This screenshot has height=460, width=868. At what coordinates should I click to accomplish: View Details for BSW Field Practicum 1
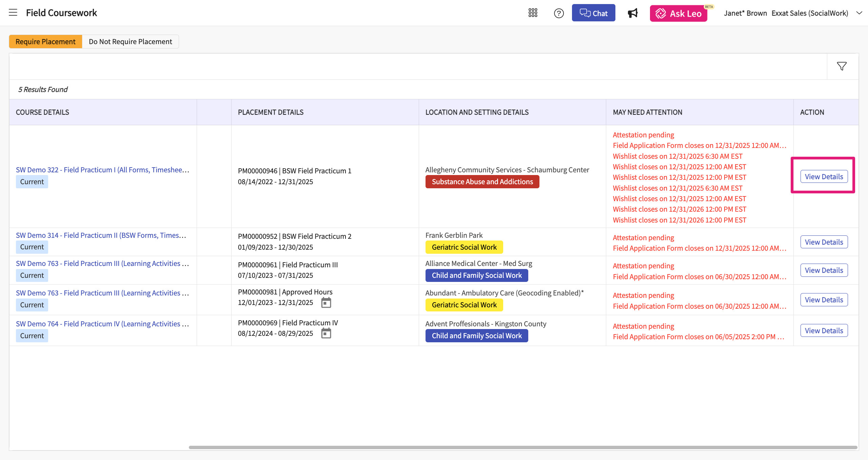(824, 177)
